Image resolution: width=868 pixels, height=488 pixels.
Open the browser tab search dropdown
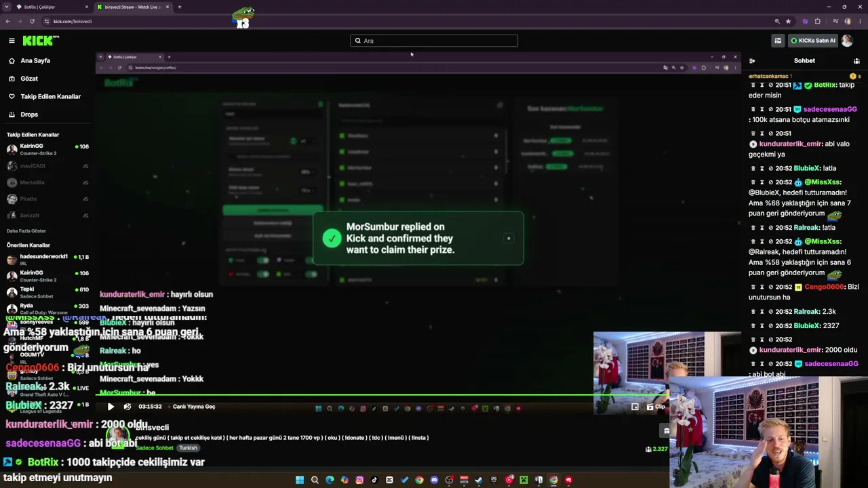click(x=6, y=7)
